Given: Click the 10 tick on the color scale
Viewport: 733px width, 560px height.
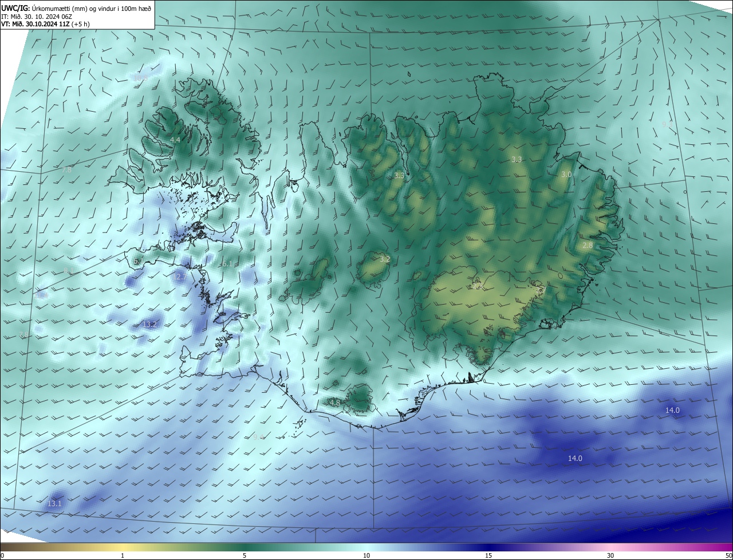Looking at the screenshot, I should tap(366, 556).
